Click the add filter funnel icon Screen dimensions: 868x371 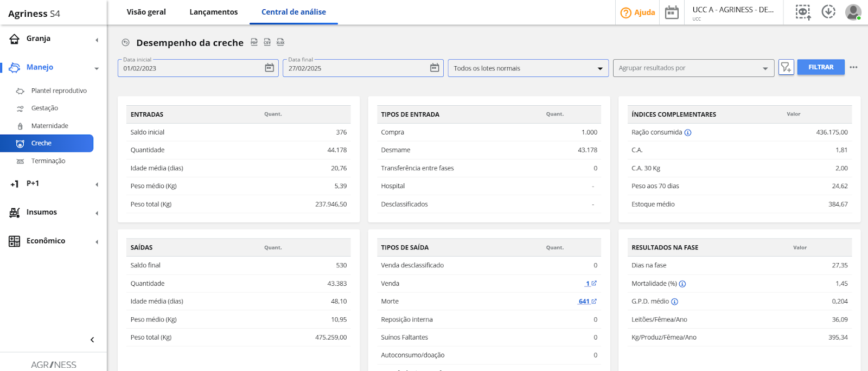[x=786, y=67]
